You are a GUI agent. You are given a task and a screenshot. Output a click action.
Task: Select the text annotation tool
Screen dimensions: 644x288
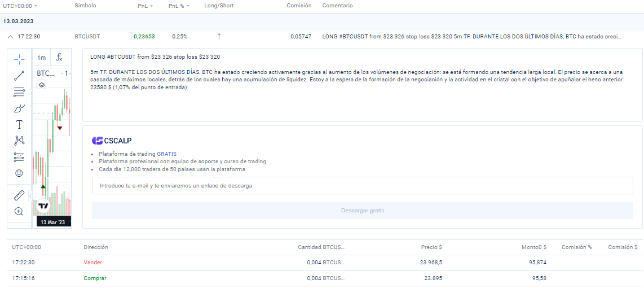(x=19, y=124)
